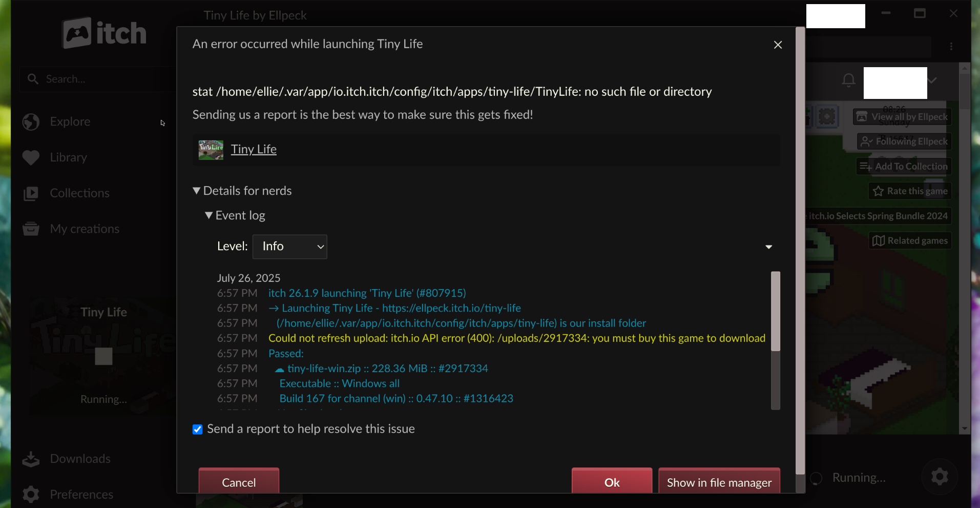Click the Search input field

pyautogui.click(x=97, y=79)
